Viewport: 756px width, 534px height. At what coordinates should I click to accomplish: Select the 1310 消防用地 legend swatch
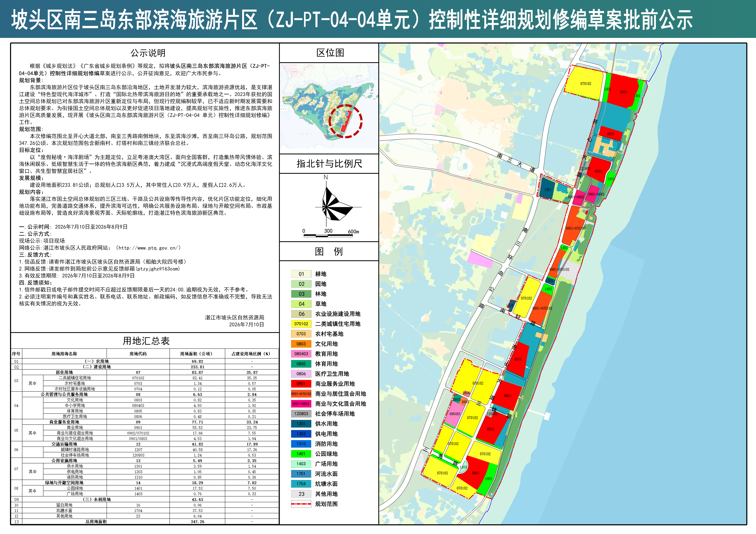301,444
